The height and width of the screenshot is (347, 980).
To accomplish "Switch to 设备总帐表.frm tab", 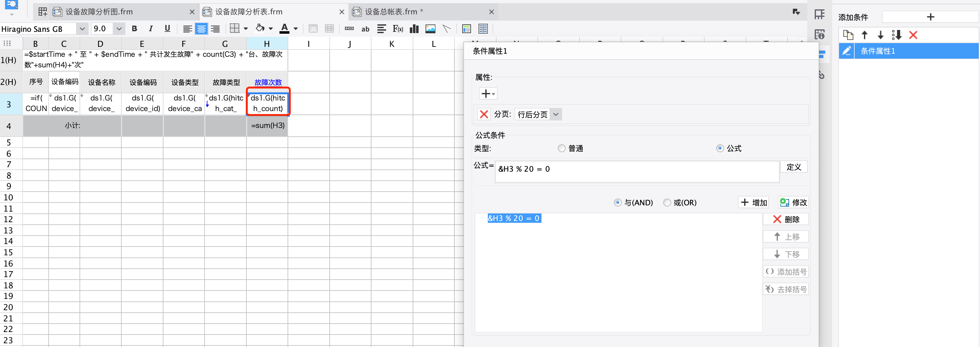I will pos(394,12).
